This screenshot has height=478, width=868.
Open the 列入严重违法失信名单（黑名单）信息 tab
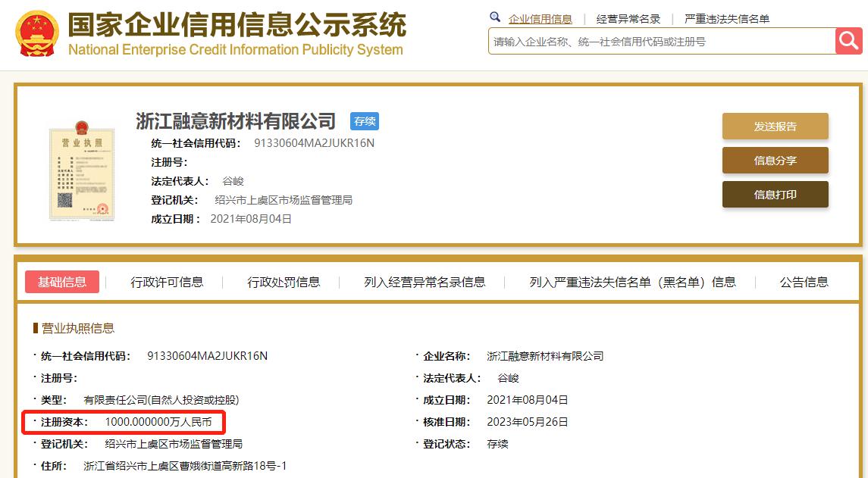[x=632, y=282]
